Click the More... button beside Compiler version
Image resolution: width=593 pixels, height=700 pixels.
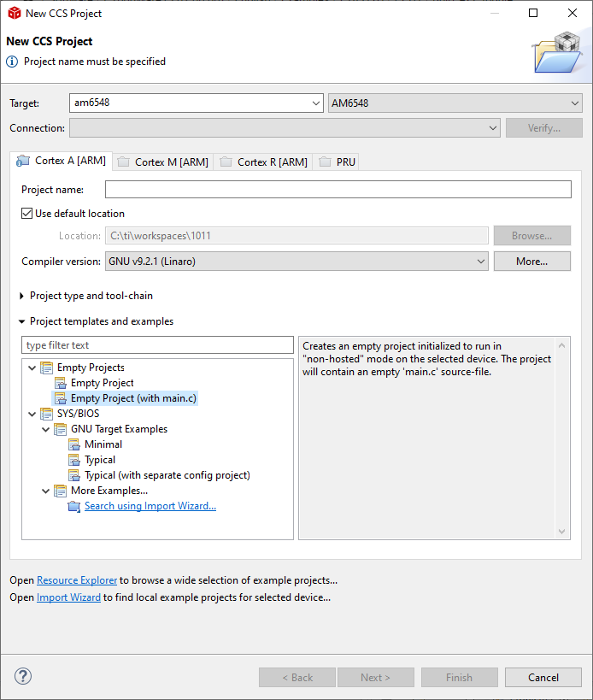[x=531, y=261]
